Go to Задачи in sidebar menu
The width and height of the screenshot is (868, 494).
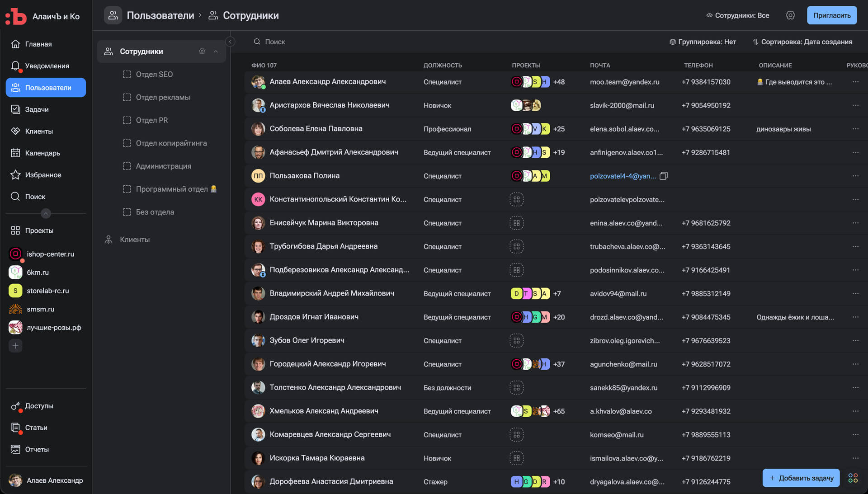(x=37, y=109)
